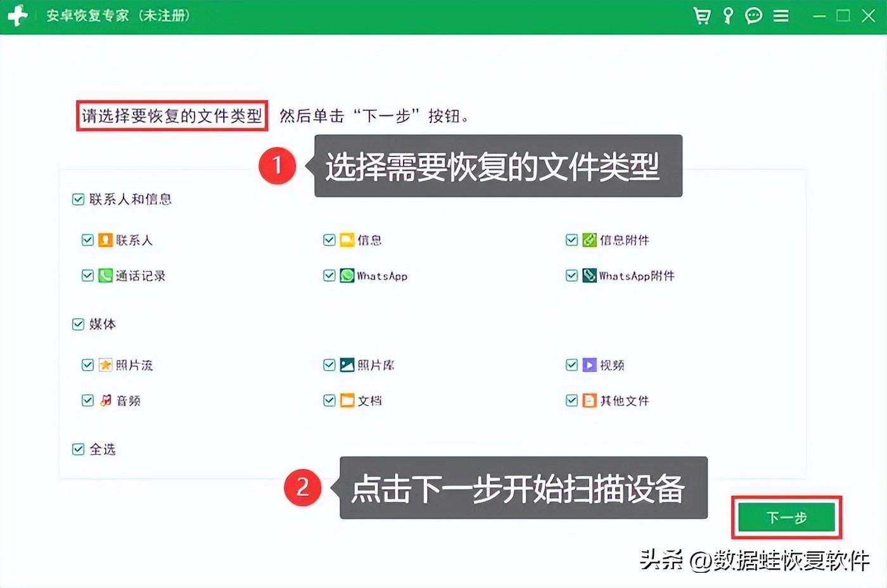Toggle the Audio (音频) checkbox

87,400
